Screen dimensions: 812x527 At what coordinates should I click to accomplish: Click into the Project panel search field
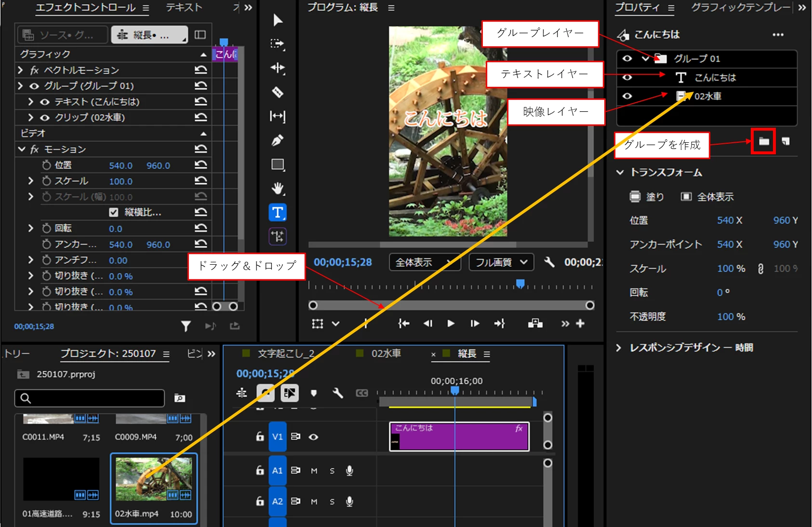90,398
